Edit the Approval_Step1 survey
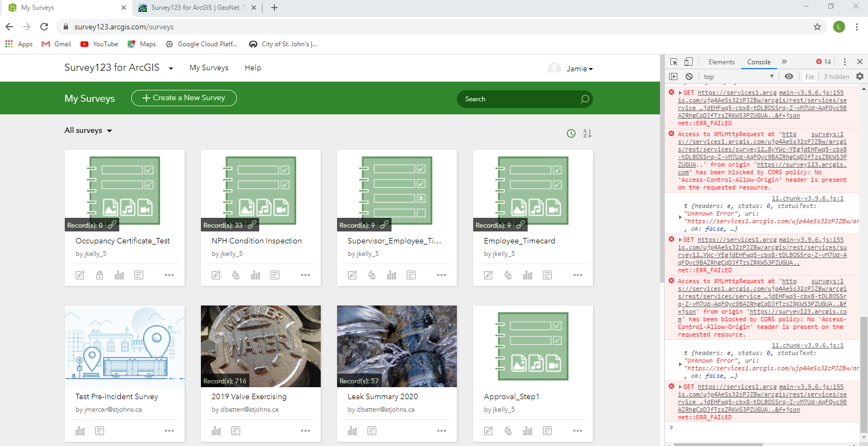868x446 pixels. (488, 431)
